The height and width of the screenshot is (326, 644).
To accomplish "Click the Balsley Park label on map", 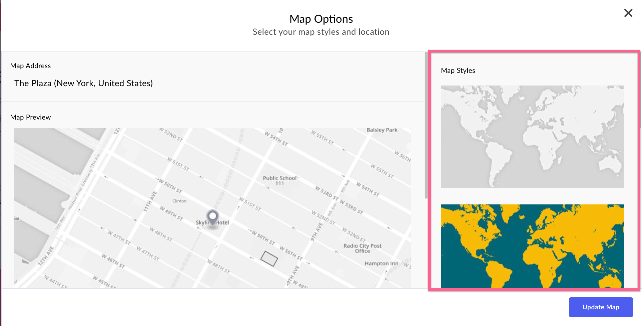I will 382,130.
